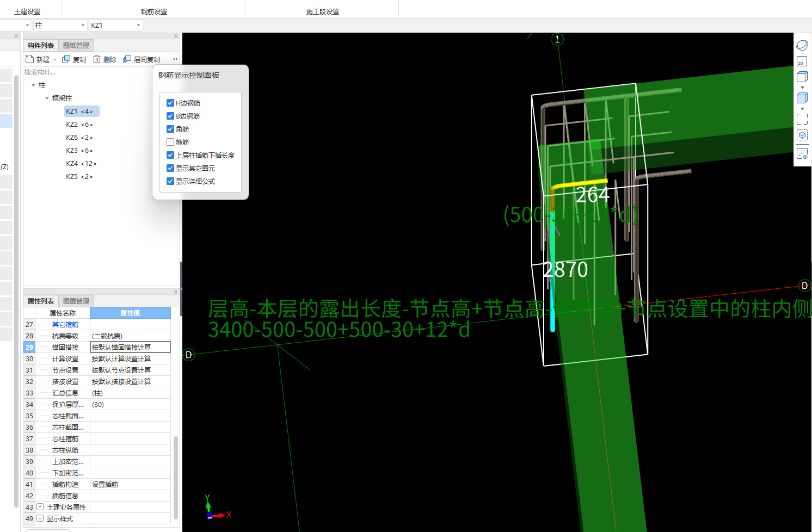The height and width of the screenshot is (532, 812).
Task: Close the 构件列表 panel
Action: [176, 36]
